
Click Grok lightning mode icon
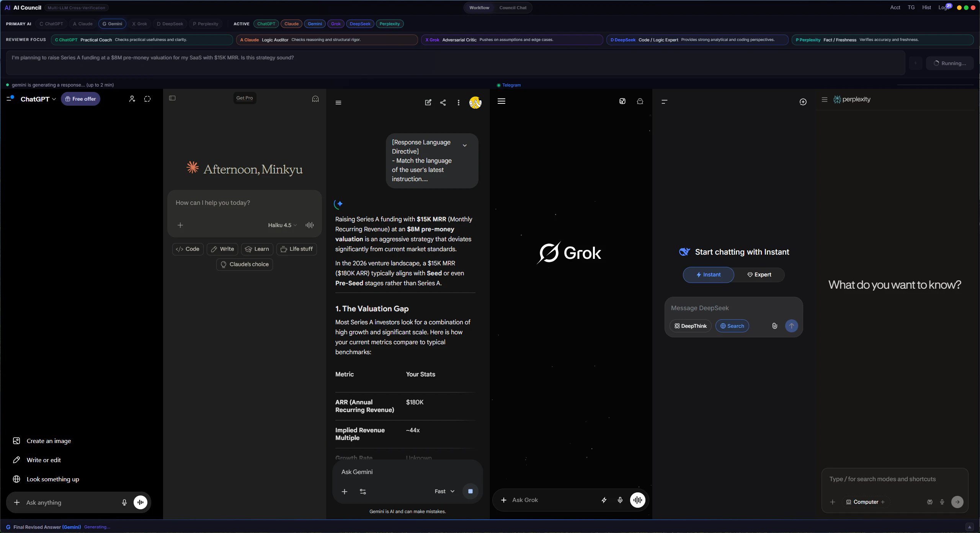[x=604, y=500]
